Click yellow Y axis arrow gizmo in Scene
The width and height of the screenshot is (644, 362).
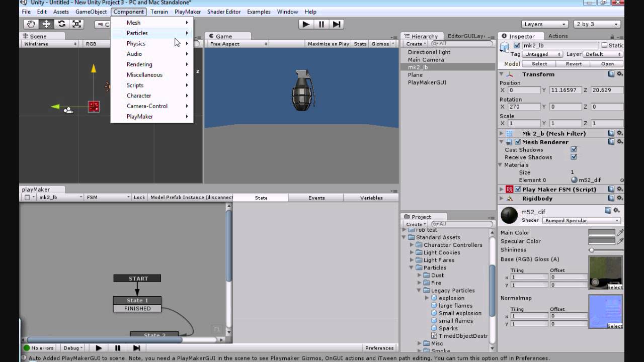(94, 69)
